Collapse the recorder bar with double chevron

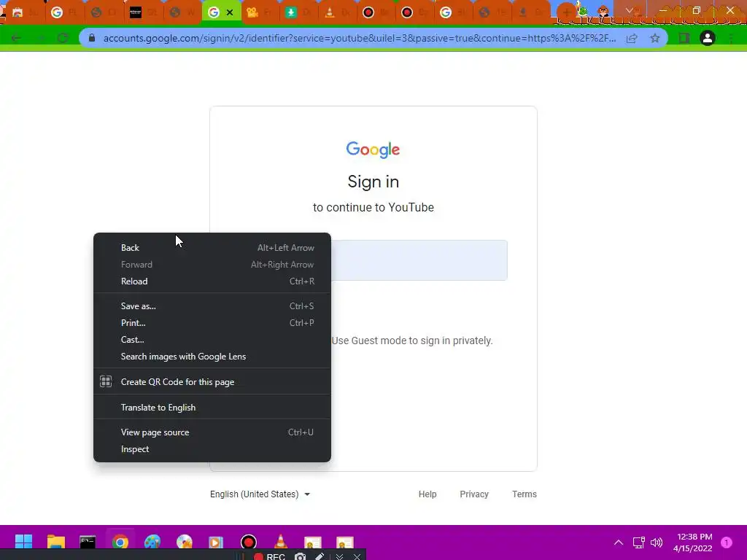339,556
